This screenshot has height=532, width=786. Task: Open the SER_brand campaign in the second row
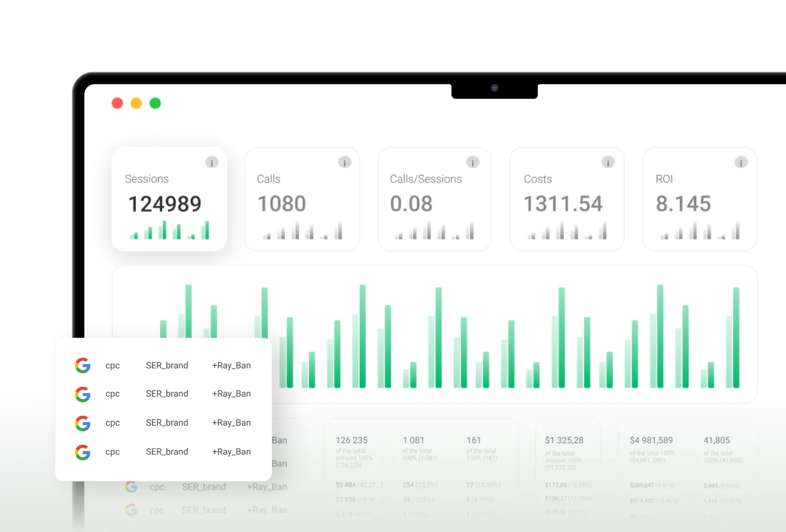(167, 394)
